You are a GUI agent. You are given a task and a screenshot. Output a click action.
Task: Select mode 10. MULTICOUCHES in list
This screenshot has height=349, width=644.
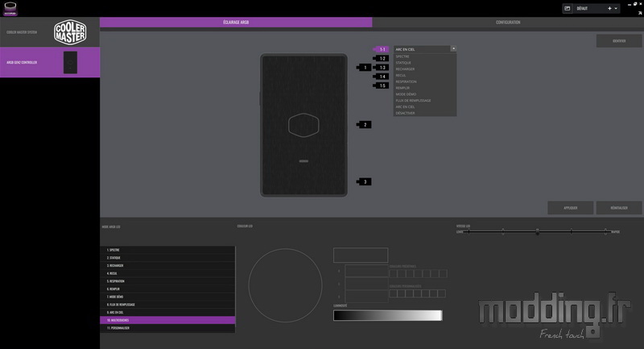(167, 320)
